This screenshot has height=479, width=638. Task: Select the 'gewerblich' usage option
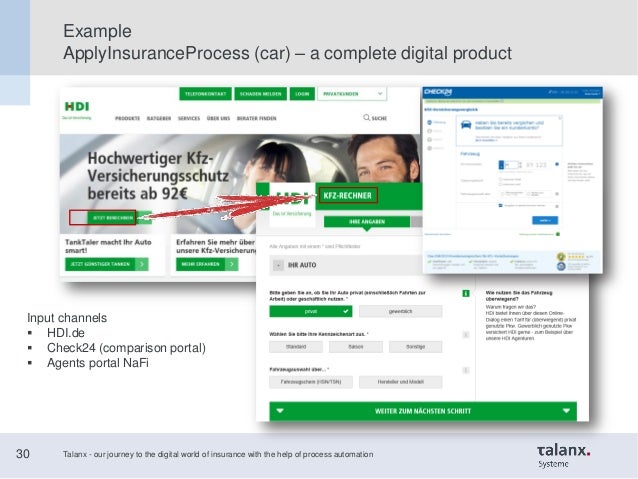coord(400,311)
